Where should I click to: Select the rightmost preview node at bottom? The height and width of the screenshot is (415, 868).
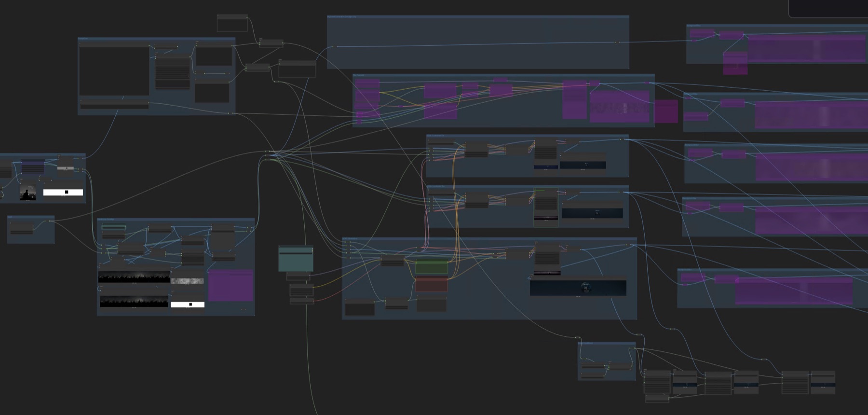823,382
